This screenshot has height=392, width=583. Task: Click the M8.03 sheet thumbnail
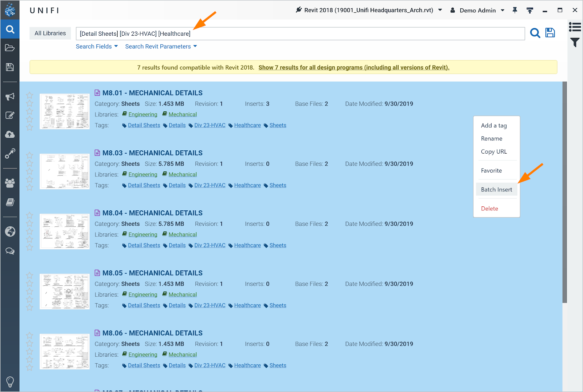coord(64,171)
